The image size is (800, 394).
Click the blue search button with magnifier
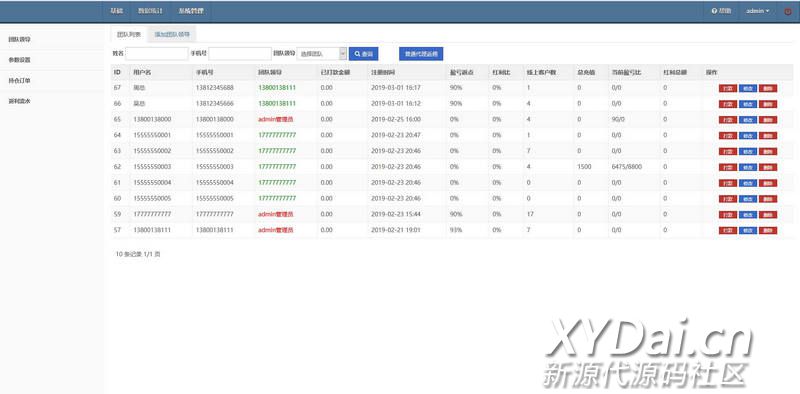[x=363, y=54]
